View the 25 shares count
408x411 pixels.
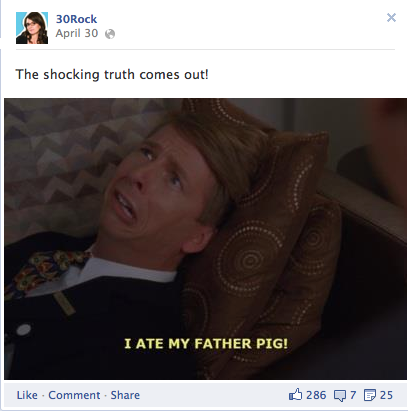pos(386,395)
